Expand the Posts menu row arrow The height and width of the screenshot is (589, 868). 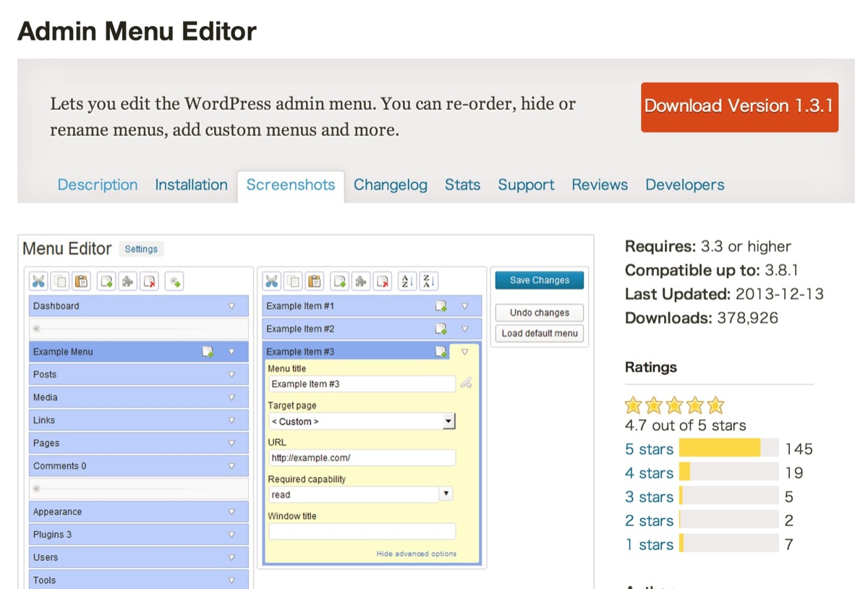pyautogui.click(x=232, y=375)
